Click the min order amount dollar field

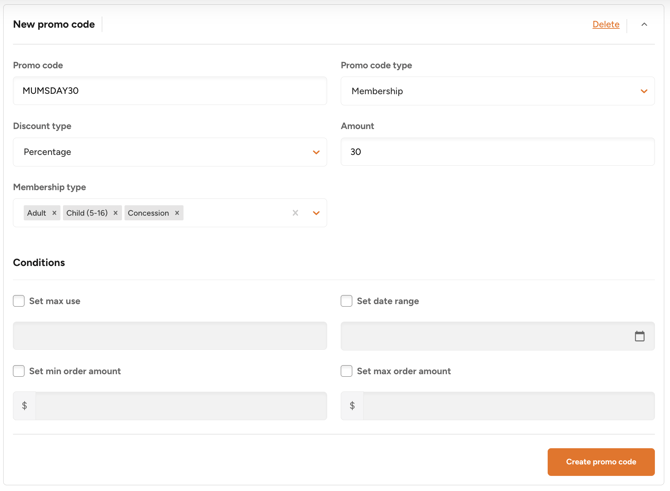[180, 406]
